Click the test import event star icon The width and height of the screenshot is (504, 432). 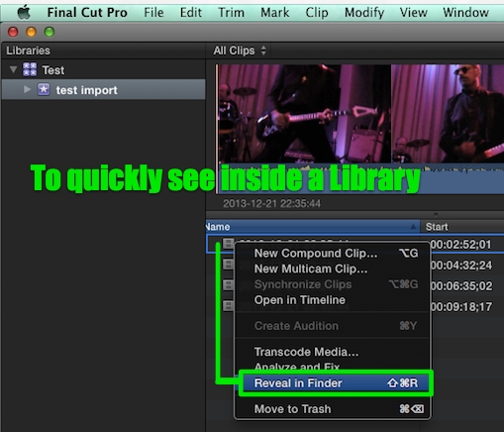(x=44, y=89)
